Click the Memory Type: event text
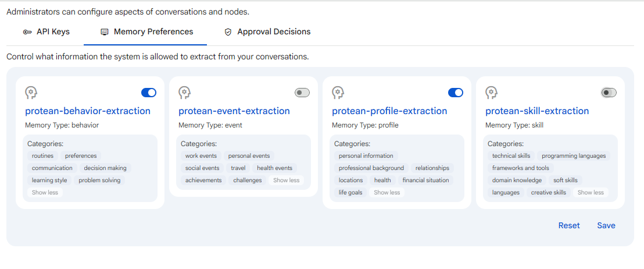Screen dimensions: 644x269 210,125
